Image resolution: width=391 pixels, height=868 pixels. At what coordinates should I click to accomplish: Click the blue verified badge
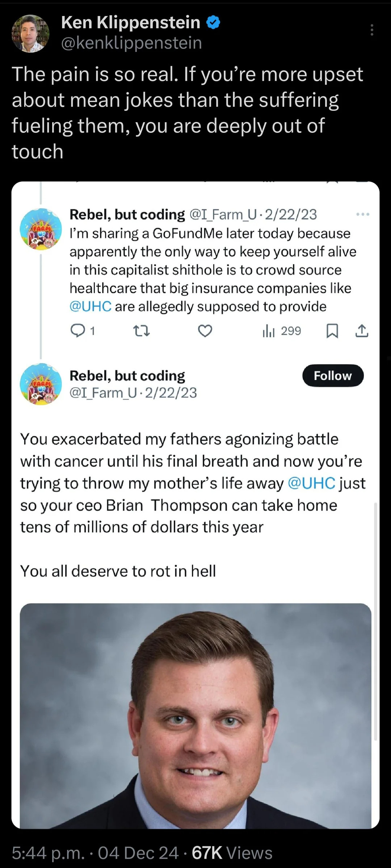pyautogui.click(x=213, y=22)
